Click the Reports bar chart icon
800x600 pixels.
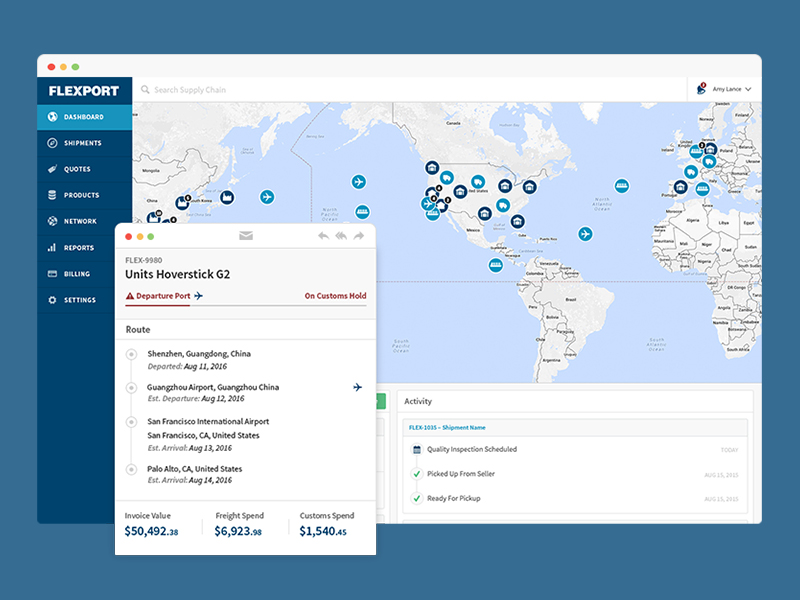(52, 247)
